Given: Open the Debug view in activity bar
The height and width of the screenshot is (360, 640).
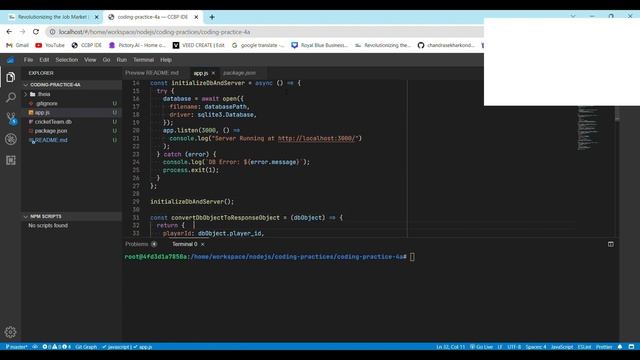Looking at the screenshot, I should pyautogui.click(x=11, y=139).
